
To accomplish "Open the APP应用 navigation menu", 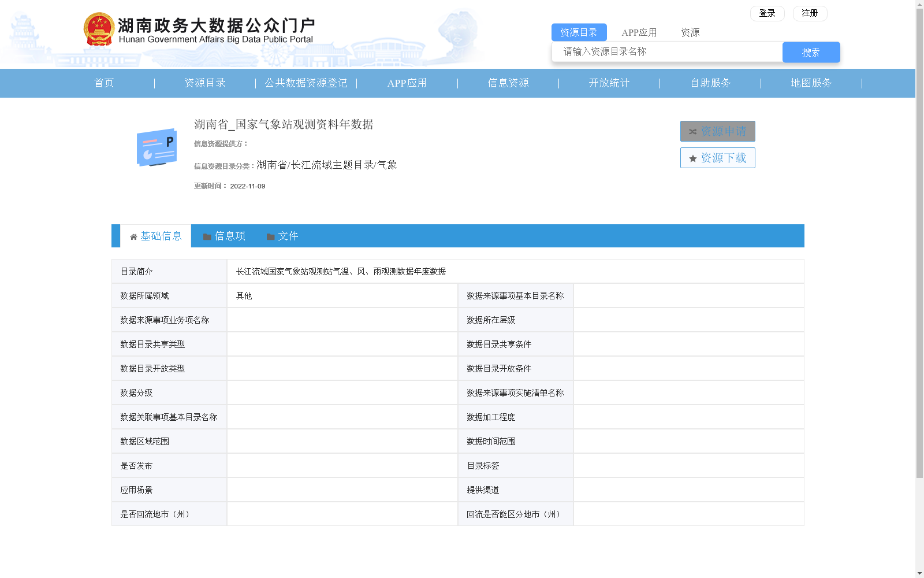I will point(407,83).
